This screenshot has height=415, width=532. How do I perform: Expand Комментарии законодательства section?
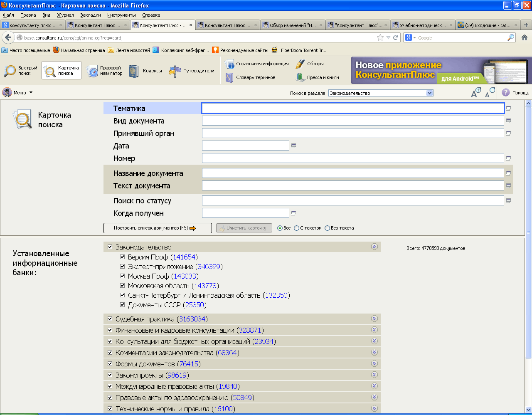click(x=374, y=352)
